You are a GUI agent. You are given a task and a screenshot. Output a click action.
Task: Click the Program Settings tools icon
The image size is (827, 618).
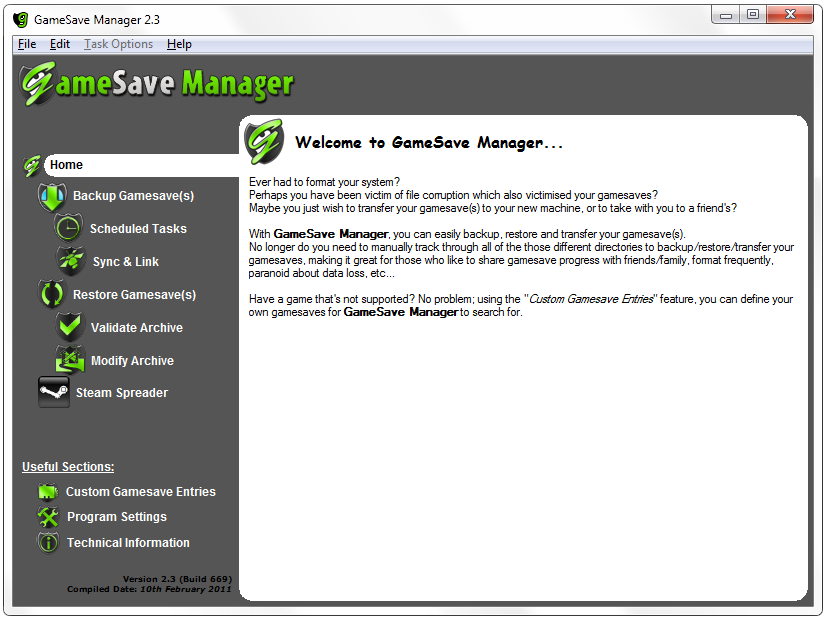click(48, 517)
